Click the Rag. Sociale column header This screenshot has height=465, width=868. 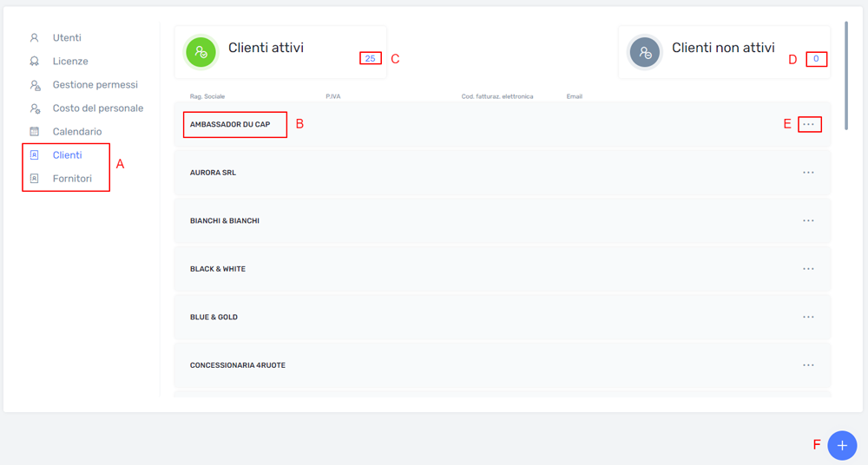[207, 96]
